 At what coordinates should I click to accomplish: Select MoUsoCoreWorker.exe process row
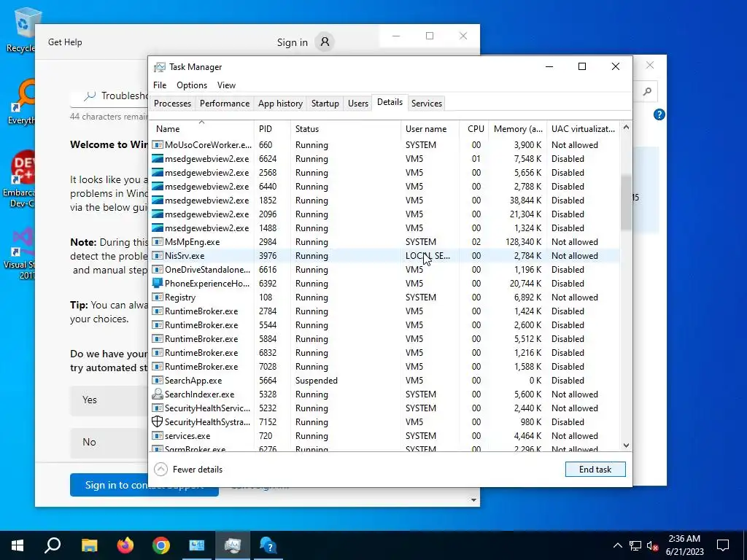tap(385, 145)
